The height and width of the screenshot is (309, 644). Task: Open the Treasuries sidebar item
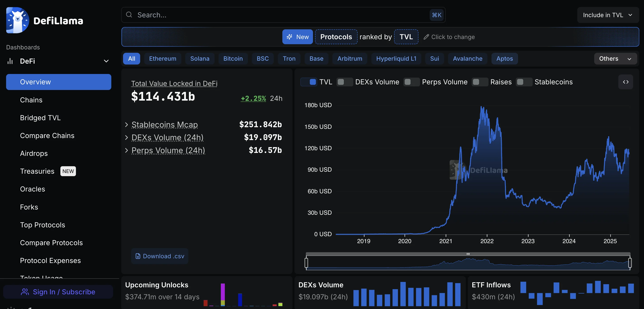[x=59, y=171]
